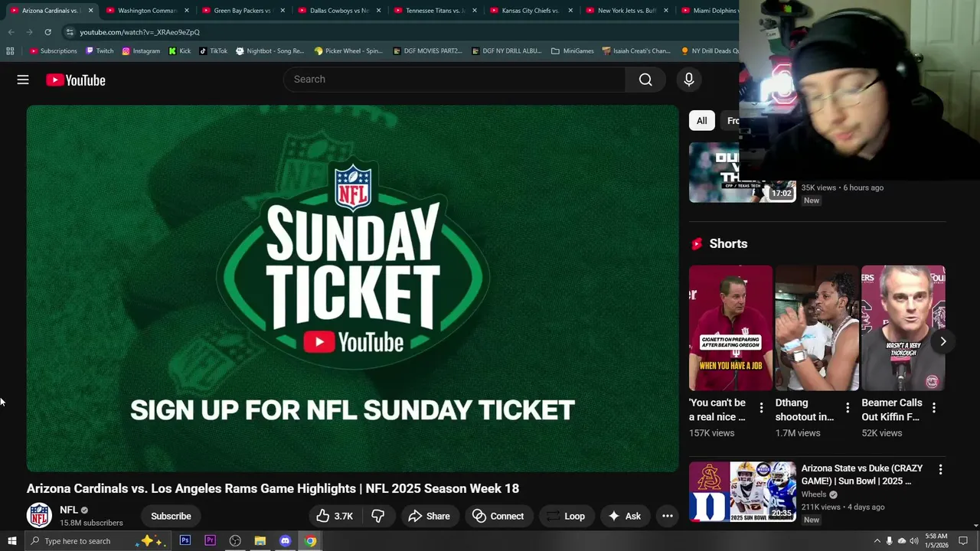980x551 pixels.
Task: Open the Subscriptions bookmark
Action: 53,51
